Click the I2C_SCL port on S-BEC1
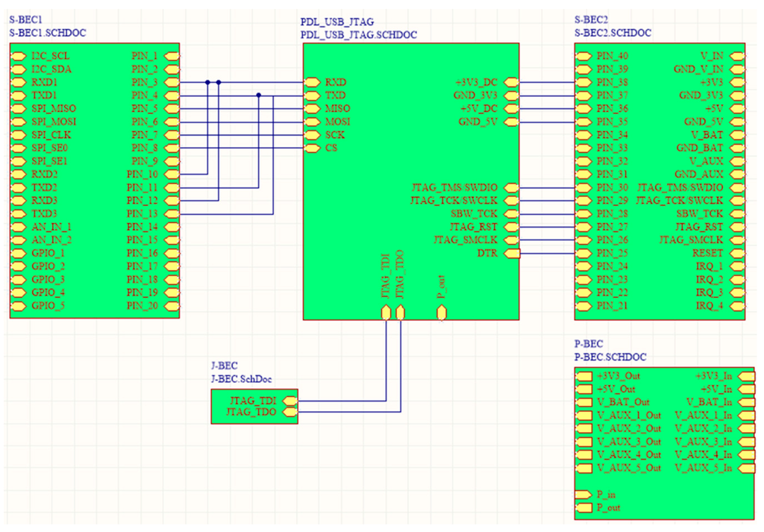Screen dimensions: 764x532 coord(18,56)
